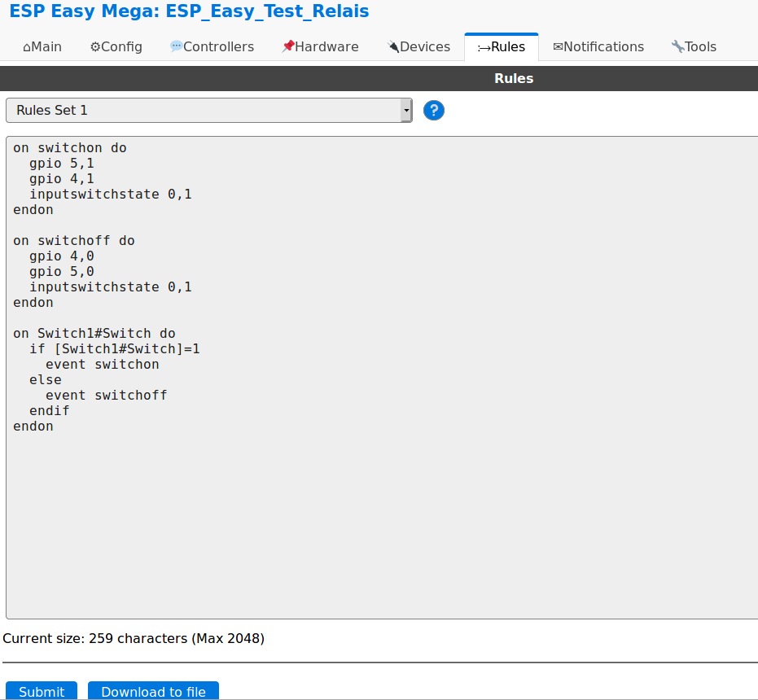This screenshot has height=700, width=758.
Task: Click inside the rules text editor area
Action: pos(382,377)
